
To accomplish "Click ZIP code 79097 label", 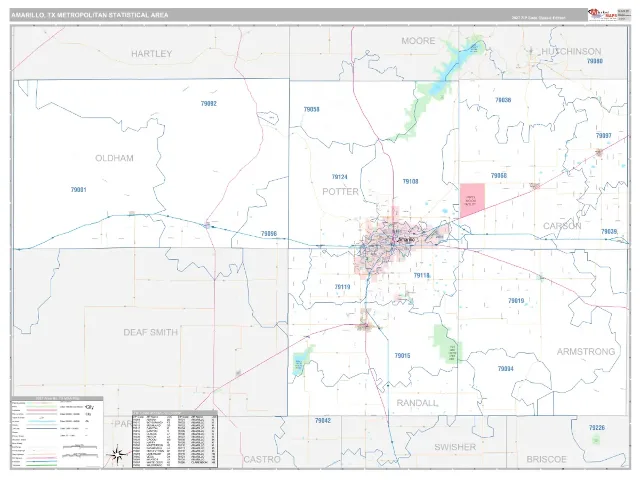I will tap(604, 136).
